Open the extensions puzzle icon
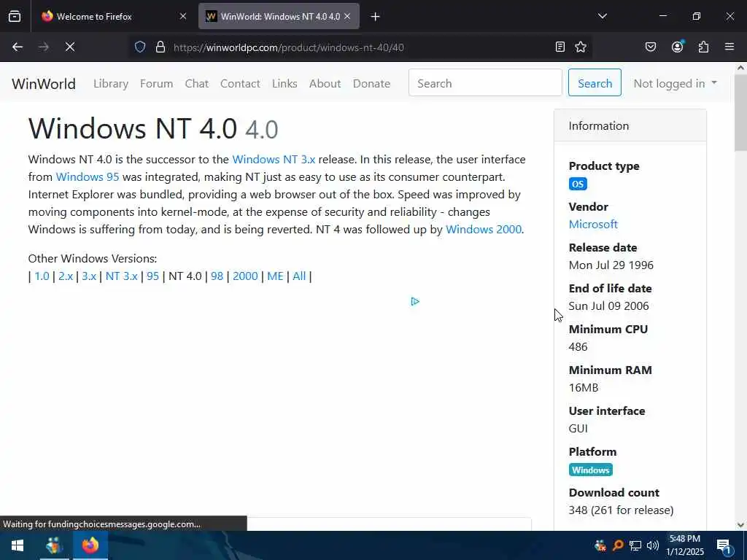The height and width of the screenshot is (560, 747). [704, 47]
